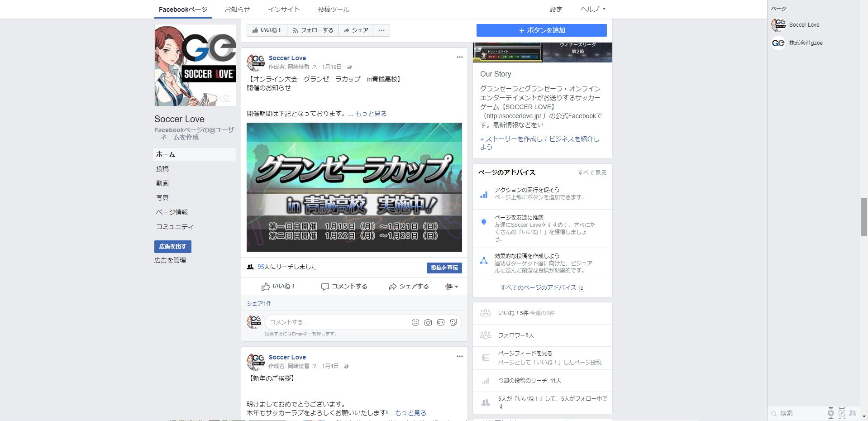Click Soccer Love avatar on 1月19日 post

coord(256,62)
